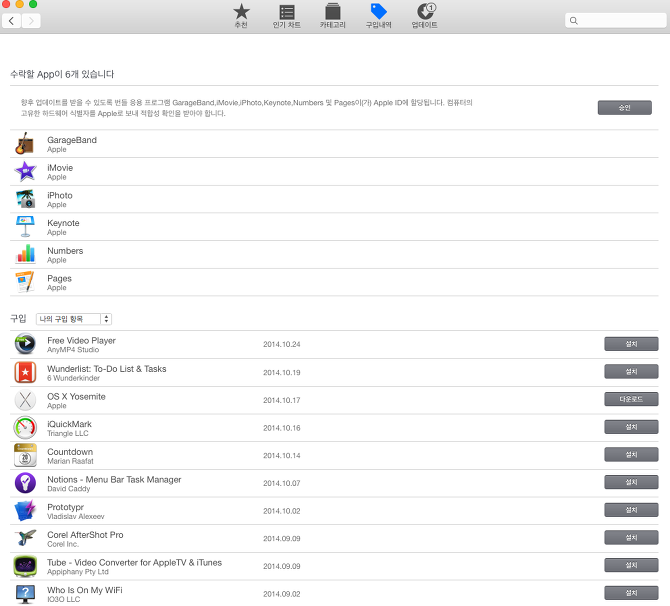Click the purchase date 2014.10.24
The image size is (670, 606).
pyautogui.click(x=282, y=344)
